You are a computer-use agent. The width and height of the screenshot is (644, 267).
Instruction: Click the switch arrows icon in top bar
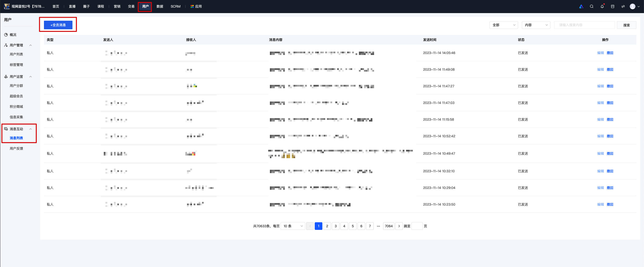[x=623, y=6]
